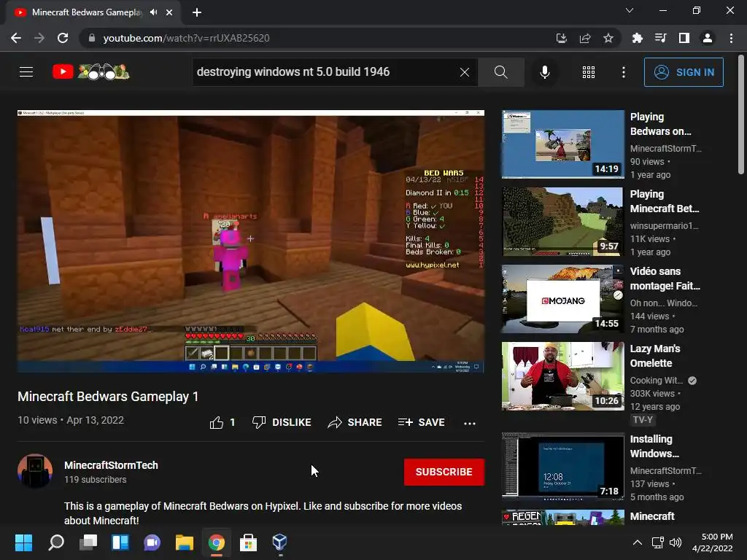Click Vidéo sans montage title

(x=665, y=279)
